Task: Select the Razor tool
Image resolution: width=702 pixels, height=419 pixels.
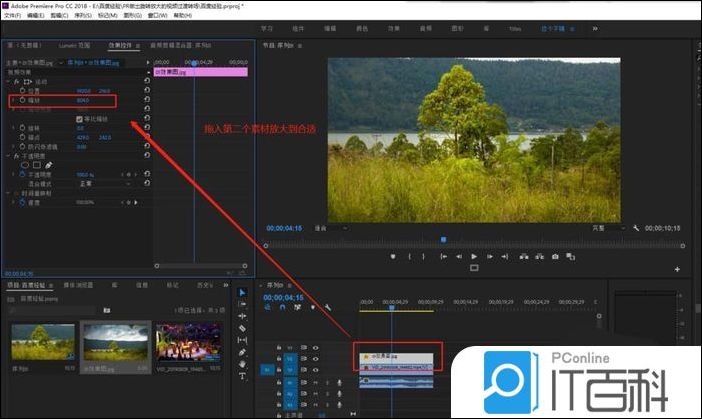Action: [x=242, y=328]
